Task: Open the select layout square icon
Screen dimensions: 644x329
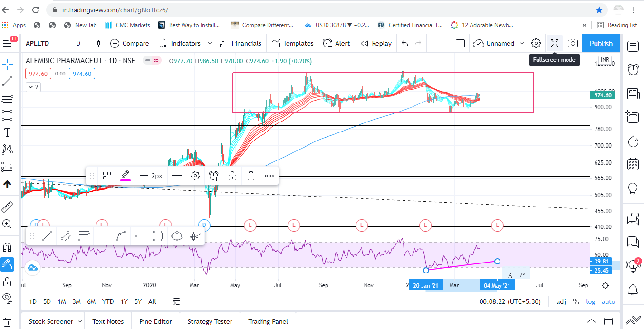Action: (x=460, y=43)
